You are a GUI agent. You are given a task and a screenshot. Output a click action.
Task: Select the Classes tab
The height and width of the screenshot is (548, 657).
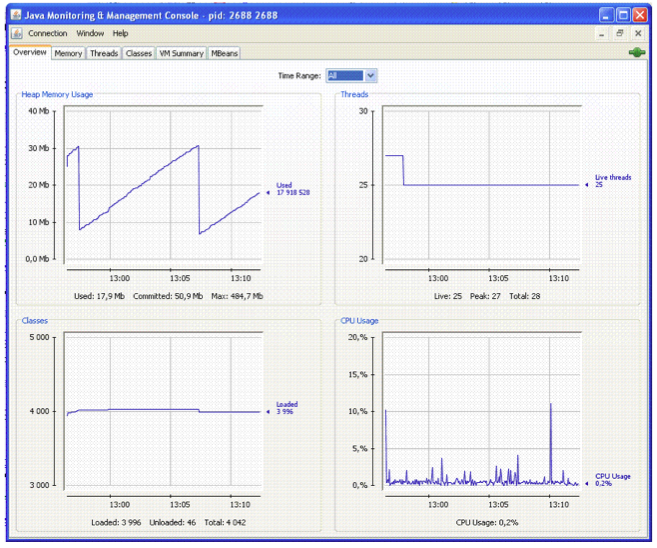tap(138, 54)
